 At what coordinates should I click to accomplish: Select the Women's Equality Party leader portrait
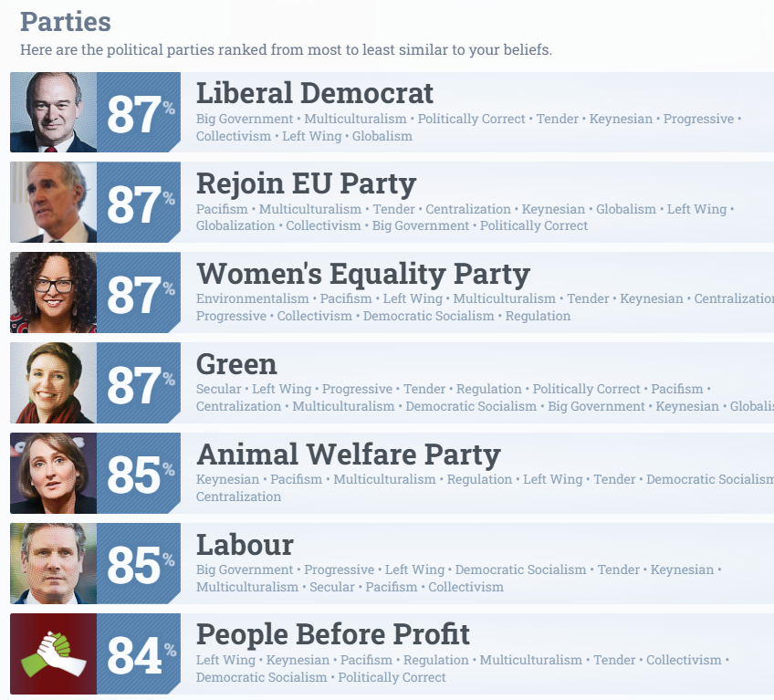point(53,293)
